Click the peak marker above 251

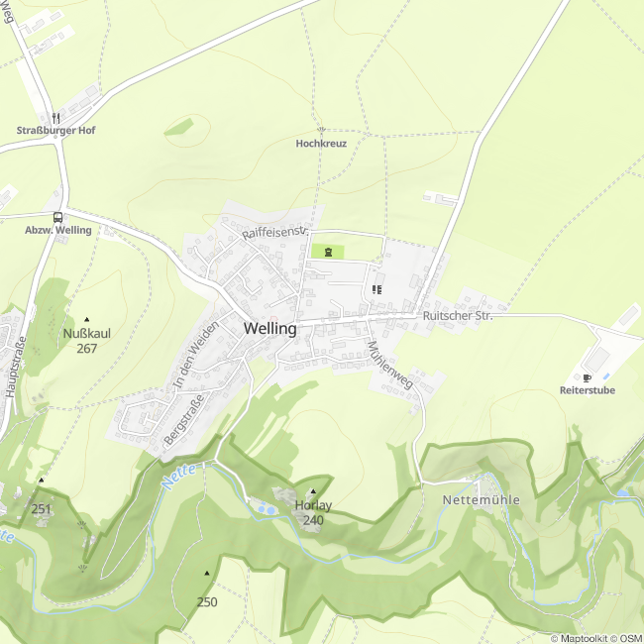coord(41,480)
